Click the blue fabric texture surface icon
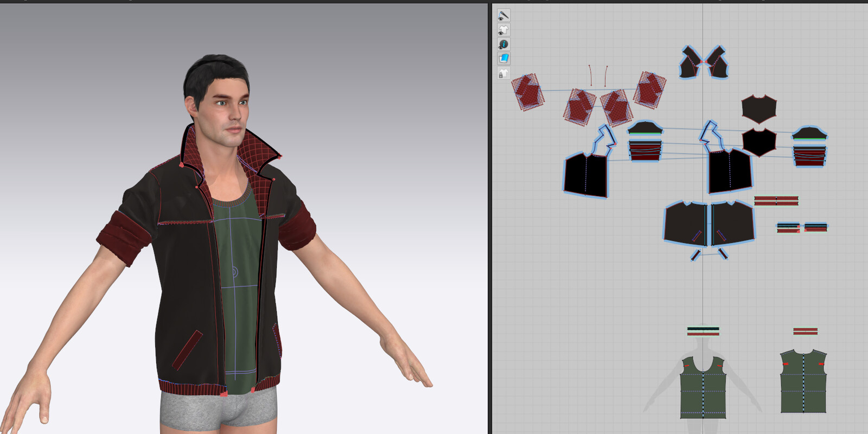 [503, 58]
